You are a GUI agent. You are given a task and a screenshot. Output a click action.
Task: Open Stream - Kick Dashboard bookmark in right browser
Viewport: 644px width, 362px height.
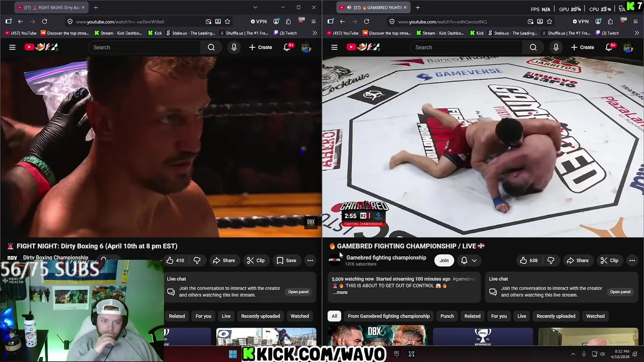(440, 33)
